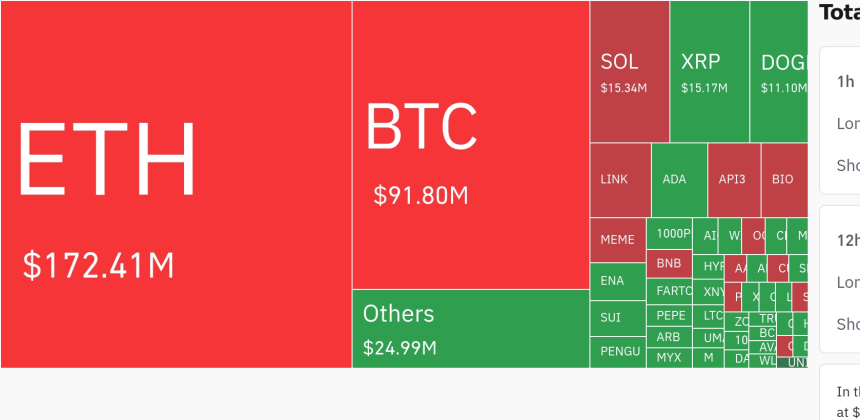Click the 1h liquidation stats card
860x420 pixels.
(x=840, y=120)
